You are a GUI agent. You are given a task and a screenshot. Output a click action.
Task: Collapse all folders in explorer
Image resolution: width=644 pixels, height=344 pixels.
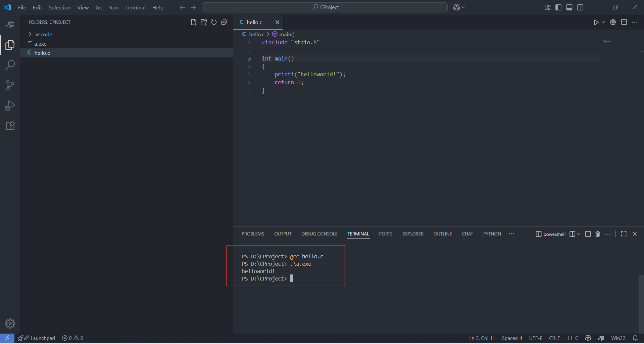pyautogui.click(x=224, y=22)
